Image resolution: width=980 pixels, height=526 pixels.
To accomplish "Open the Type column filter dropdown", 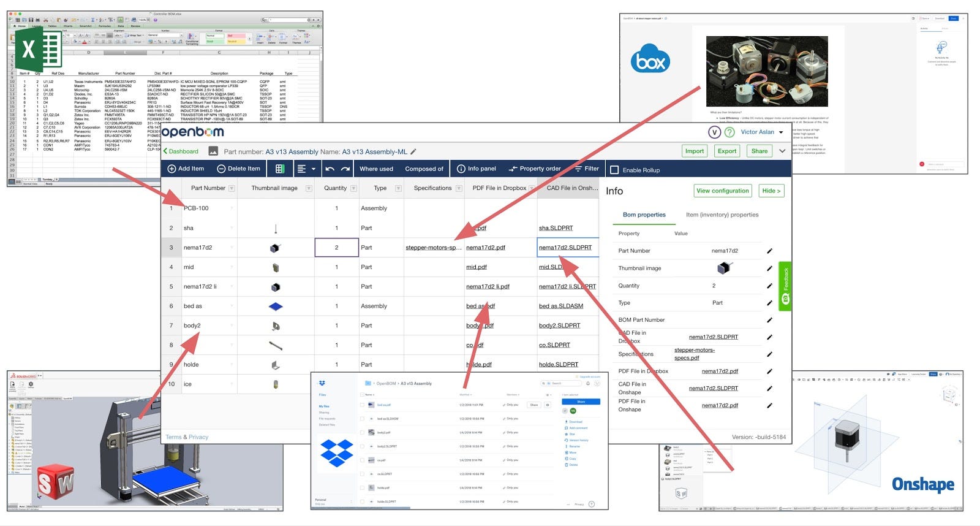I will point(399,188).
